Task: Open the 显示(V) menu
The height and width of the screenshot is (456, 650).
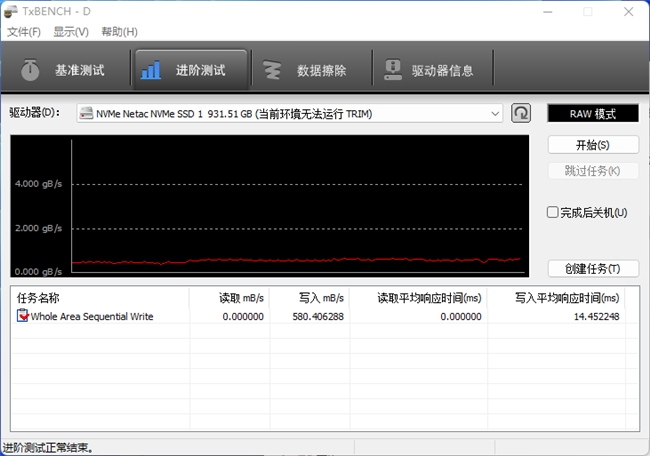Action: click(x=71, y=32)
